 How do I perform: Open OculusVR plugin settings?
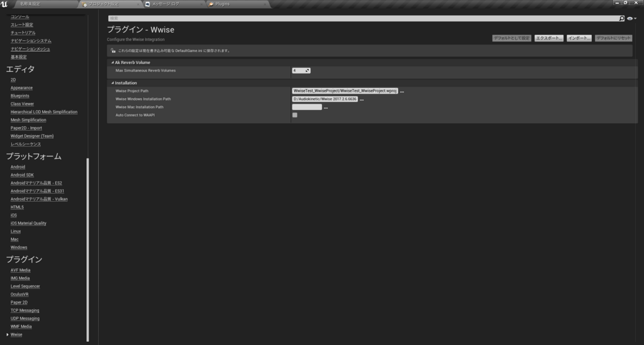pyautogui.click(x=19, y=295)
